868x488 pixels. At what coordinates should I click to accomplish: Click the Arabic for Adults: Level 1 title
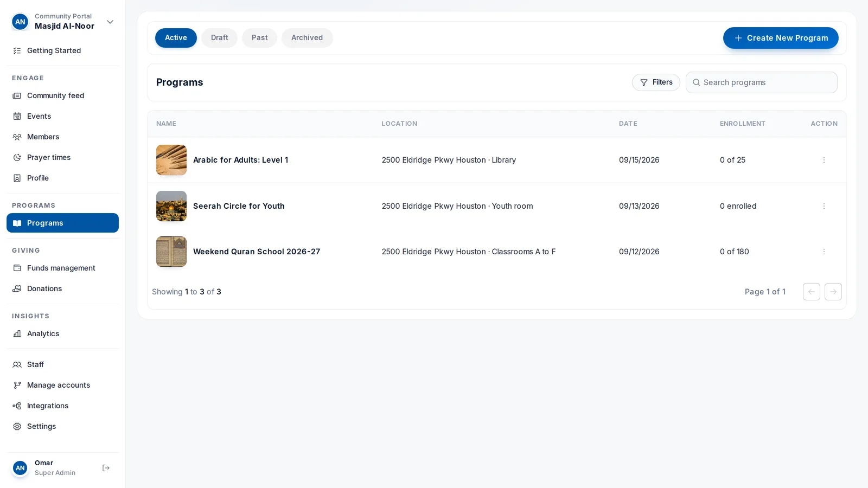click(241, 160)
